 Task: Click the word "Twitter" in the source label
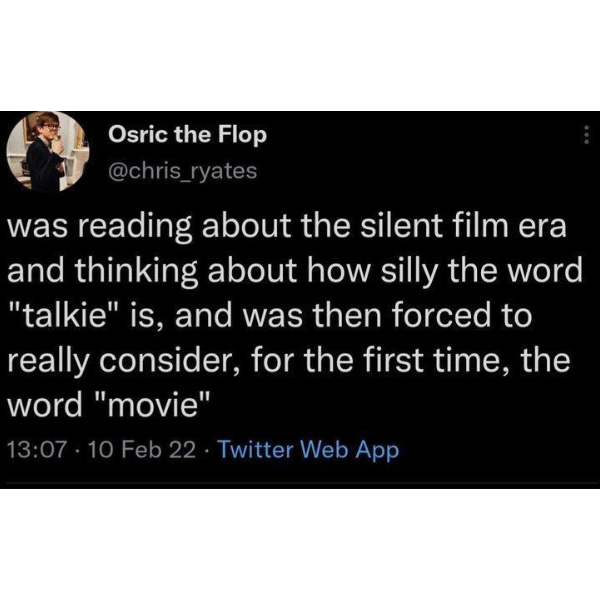pyautogui.click(x=255, y=449)
